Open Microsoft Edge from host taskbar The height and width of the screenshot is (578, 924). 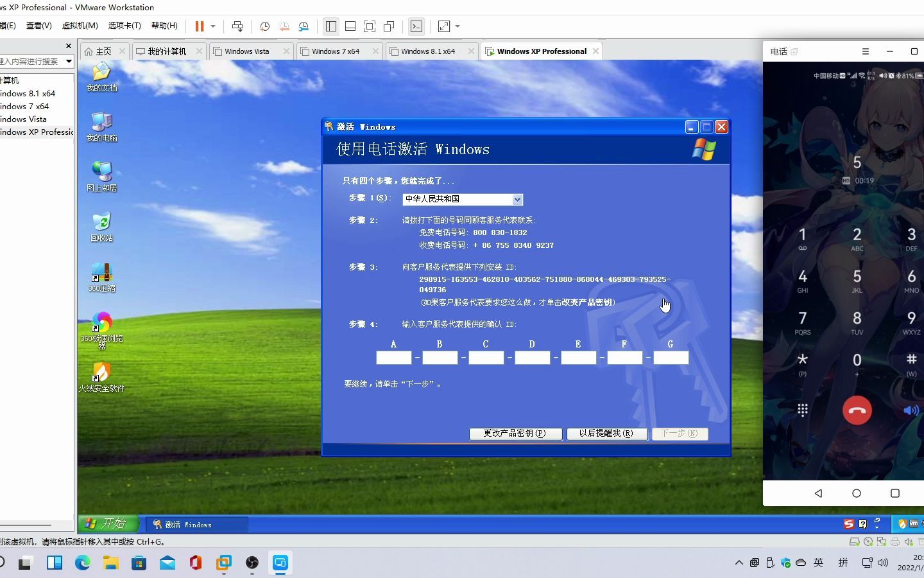[x=83, y=563]
